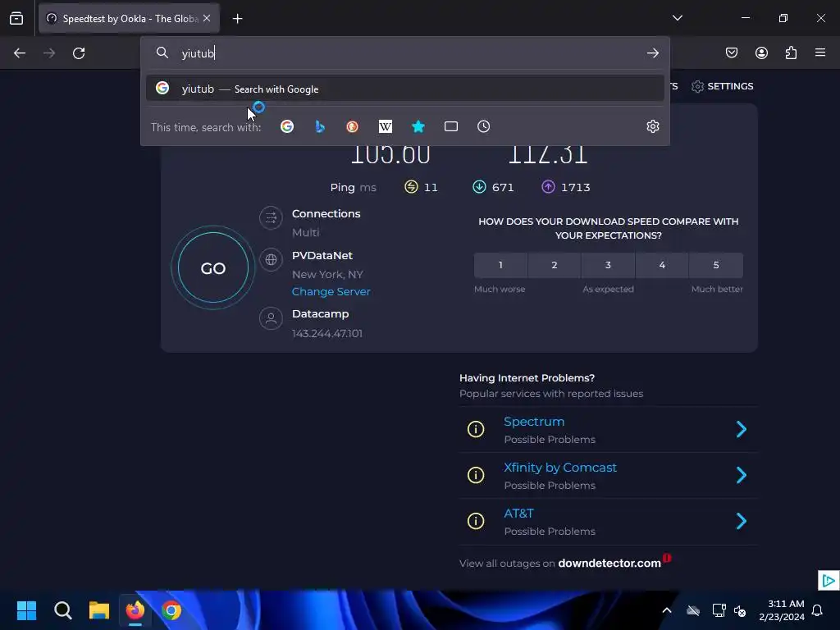Image resolution: width=840 pixels, height=630 pixels.
Task: Click the muted volume tray icon
Action: 741,610
